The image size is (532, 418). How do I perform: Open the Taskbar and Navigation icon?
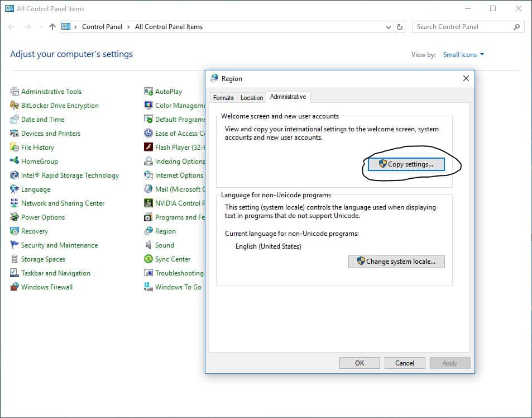tap(15, 273)
